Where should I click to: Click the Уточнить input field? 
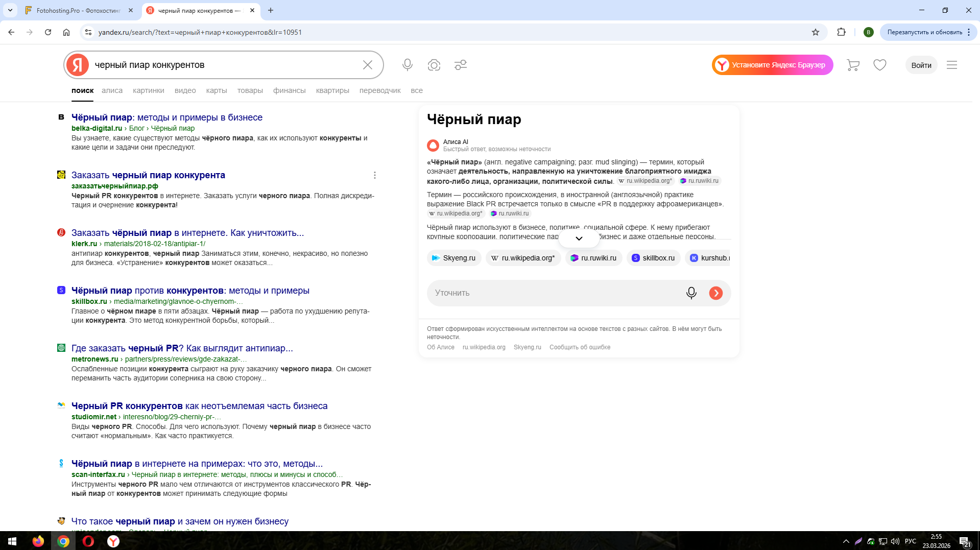click(x=554, y=293)
